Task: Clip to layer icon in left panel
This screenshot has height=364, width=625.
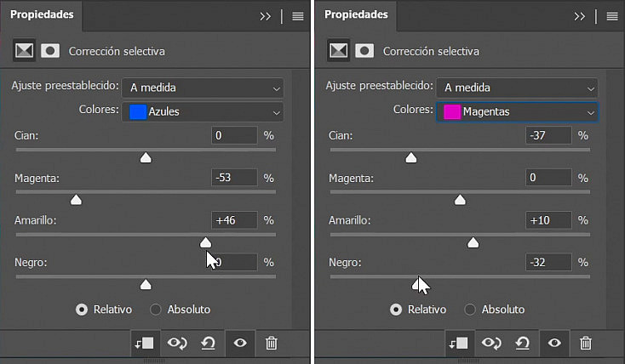Action: tap(145, 343)
